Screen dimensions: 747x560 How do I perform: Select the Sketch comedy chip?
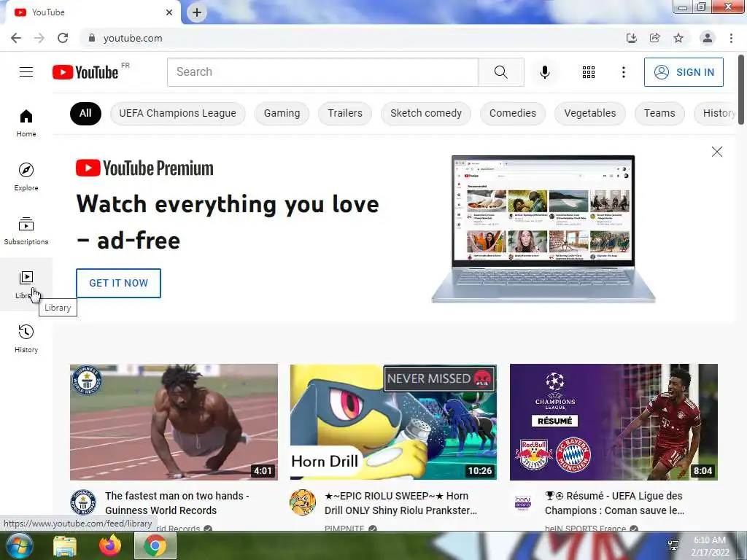[426, 113]
